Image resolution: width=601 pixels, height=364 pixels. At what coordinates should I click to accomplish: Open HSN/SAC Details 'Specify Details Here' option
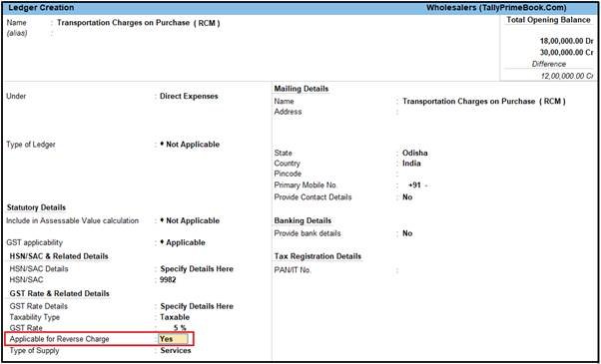click(197, 269)
